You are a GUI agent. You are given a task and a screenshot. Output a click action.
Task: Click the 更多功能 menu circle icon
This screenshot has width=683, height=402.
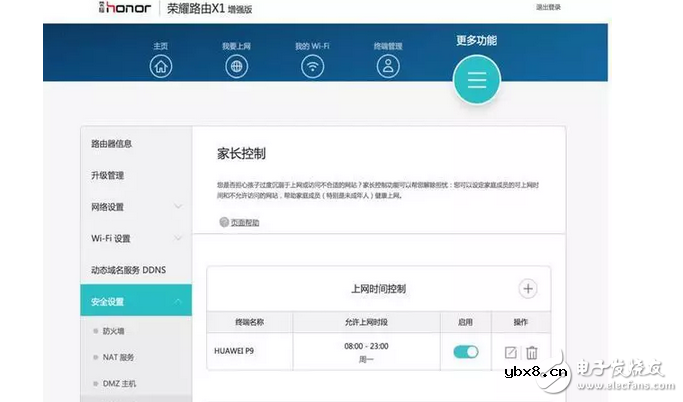(x=477, y=80)
